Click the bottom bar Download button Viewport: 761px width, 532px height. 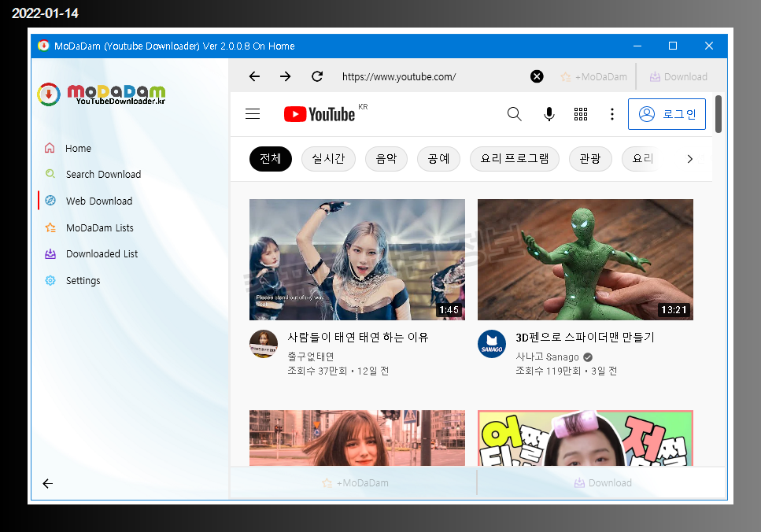(x=603, y=482)
